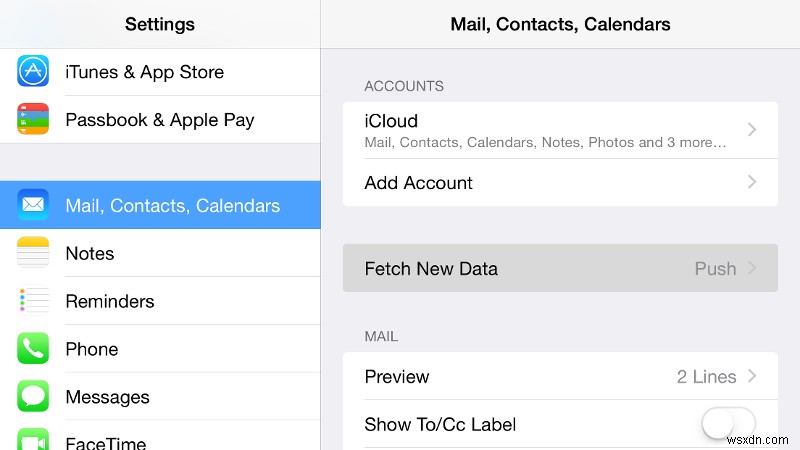
Task: Tap the FaceTime camera icon
Action: pyautogui.click(x=33, y=441)
